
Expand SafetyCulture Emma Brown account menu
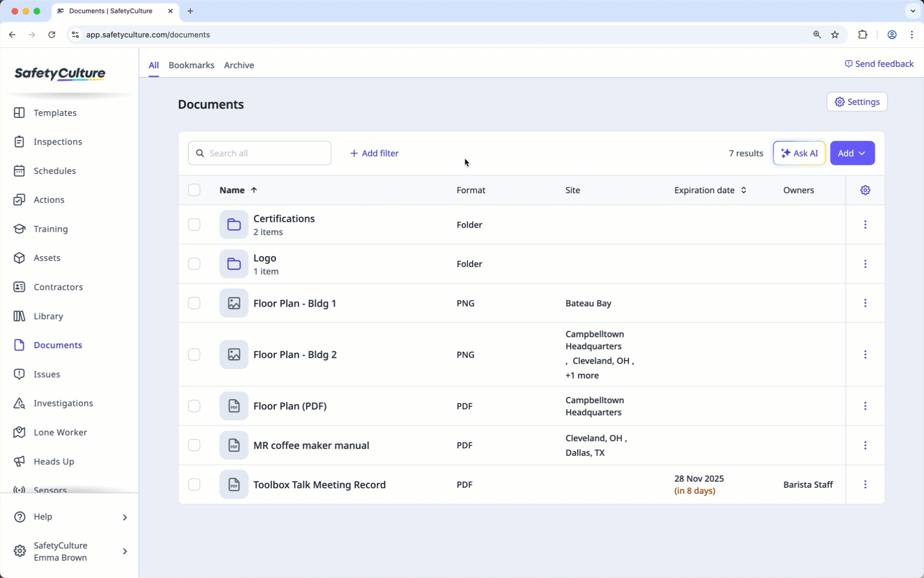[x=69, y=552]
